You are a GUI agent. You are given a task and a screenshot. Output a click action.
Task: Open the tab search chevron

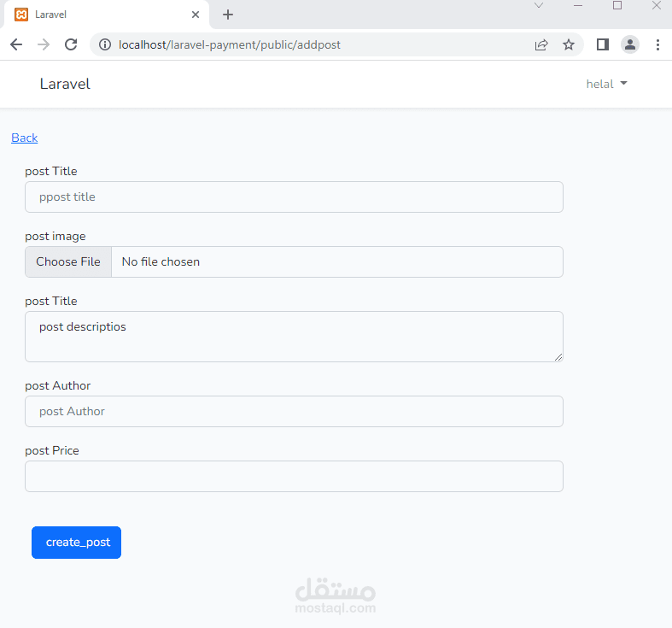tap(539, 6)
